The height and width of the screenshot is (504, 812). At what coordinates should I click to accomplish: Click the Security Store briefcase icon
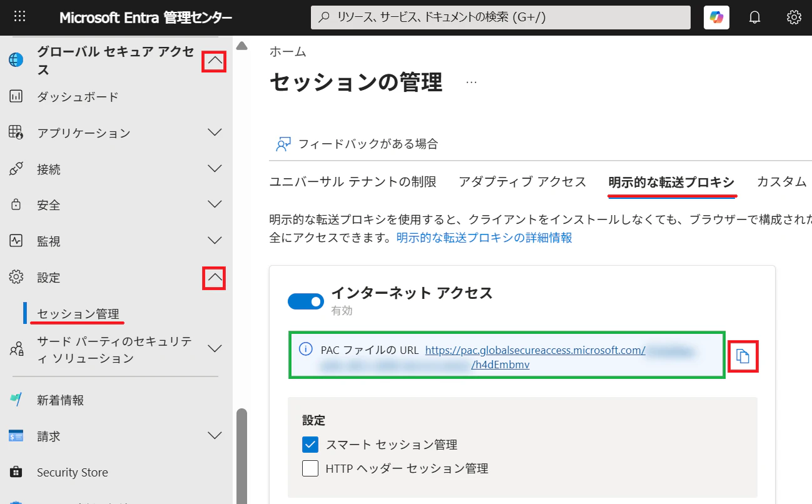(x=16, y=472)
